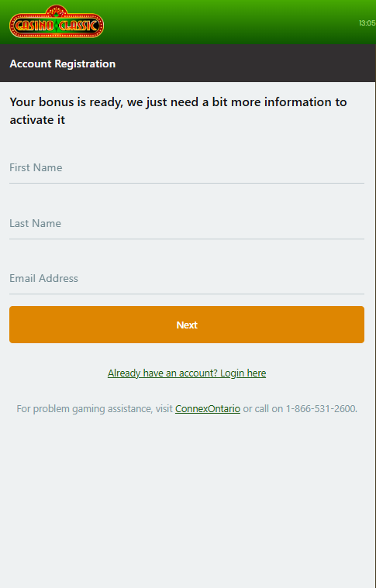Click the Account Registration title bar
This screenshot has width=376, height=588.
tap(188, 64)
